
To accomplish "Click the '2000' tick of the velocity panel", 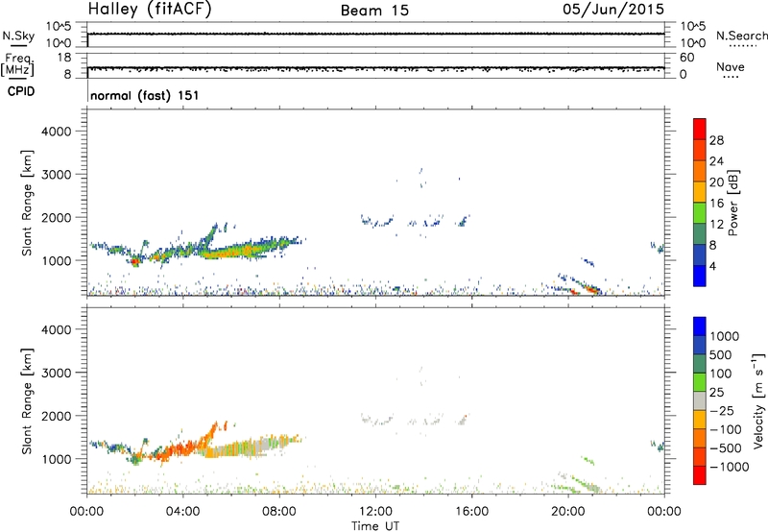I will pyautogui.click(x=56, y=416).
